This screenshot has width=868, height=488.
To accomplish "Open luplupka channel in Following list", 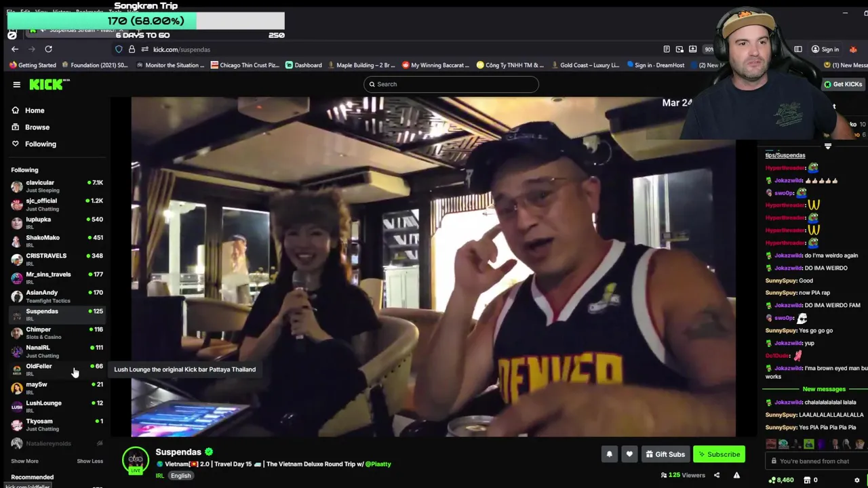I will tap(57, 223).
